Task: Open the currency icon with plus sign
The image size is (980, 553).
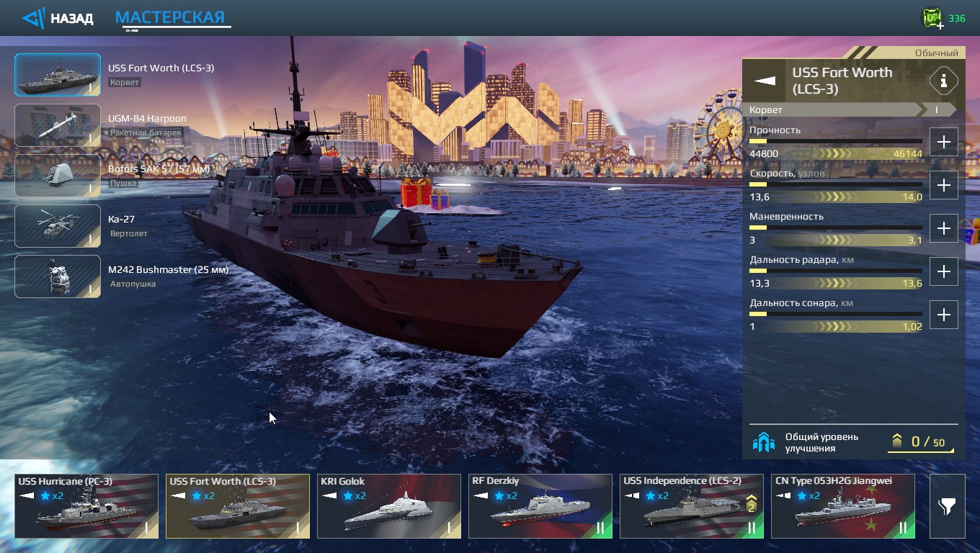Action: [933, 19]
